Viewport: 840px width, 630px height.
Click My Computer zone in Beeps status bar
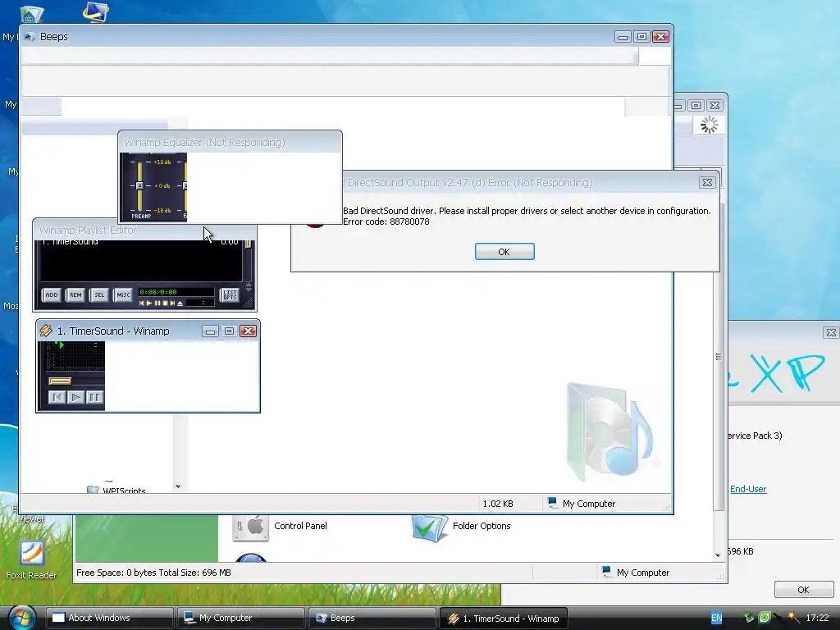click(x=582, y=504)
